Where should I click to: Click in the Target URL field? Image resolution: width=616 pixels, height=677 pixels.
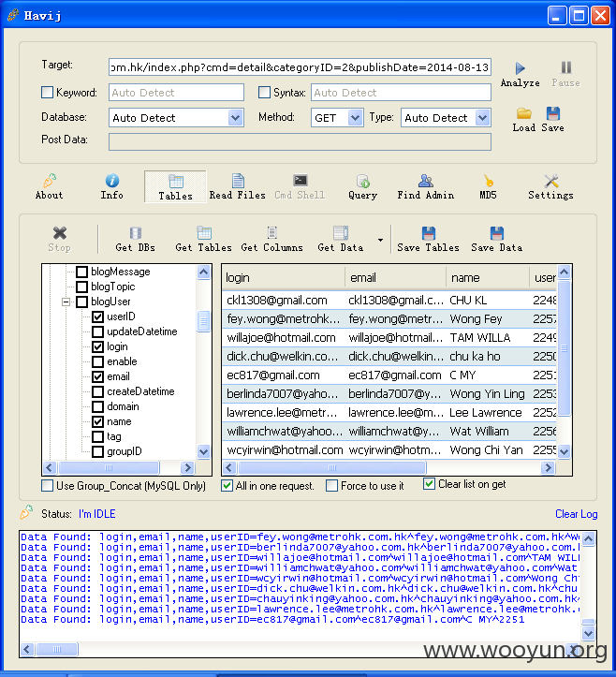tap(300, 67)
